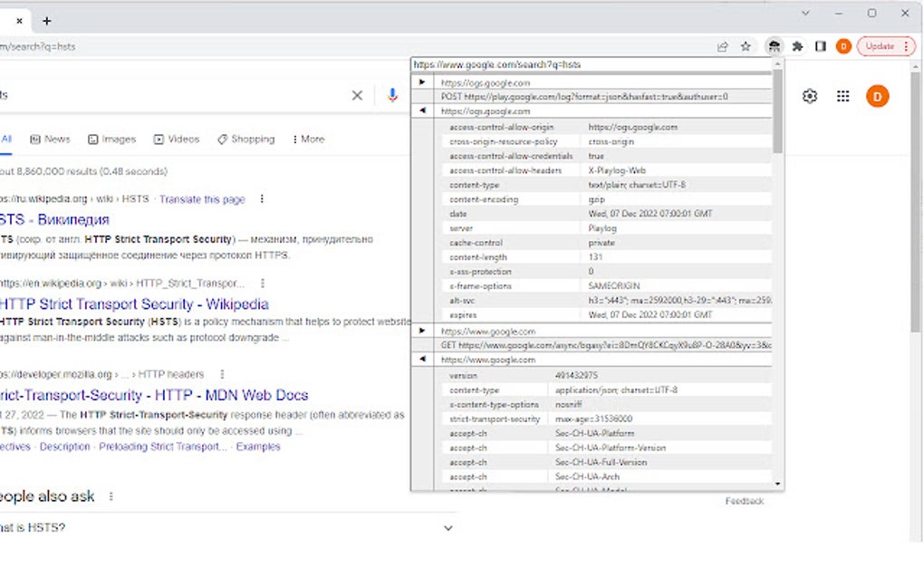924x578 pixels.
Task: Select the All results tab
Action: pos(6,139)
